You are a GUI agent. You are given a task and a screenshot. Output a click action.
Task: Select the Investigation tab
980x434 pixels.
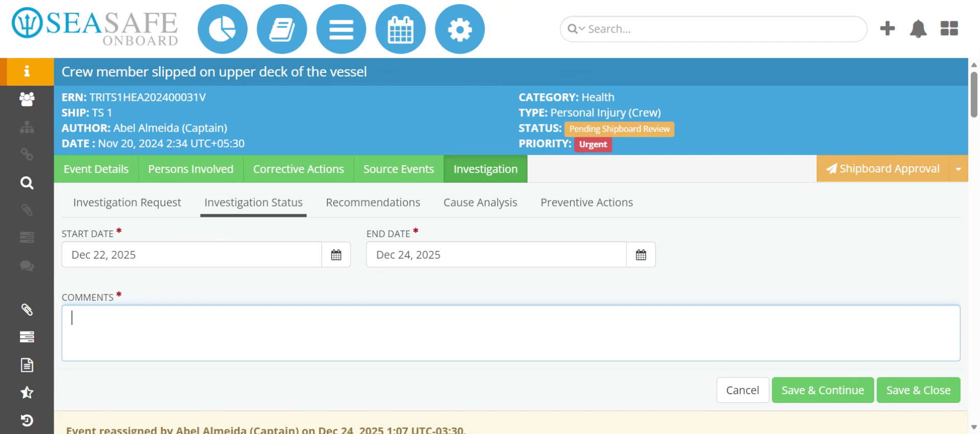[x=485, y=169]
